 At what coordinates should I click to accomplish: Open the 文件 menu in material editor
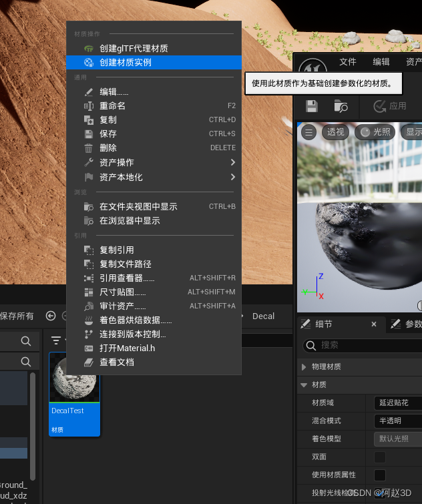(x=348, y=62)
